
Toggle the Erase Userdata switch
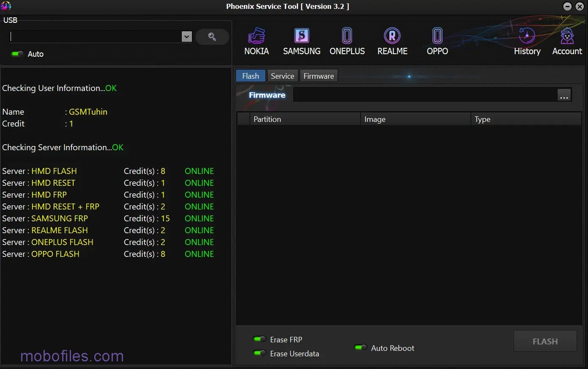click(x=259, y=353)
